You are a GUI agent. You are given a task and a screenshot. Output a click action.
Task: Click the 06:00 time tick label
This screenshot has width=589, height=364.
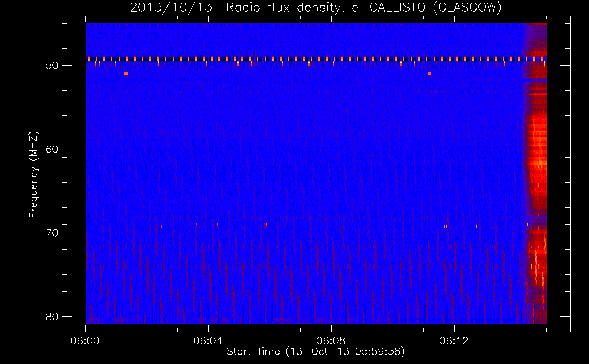[85, 341]
